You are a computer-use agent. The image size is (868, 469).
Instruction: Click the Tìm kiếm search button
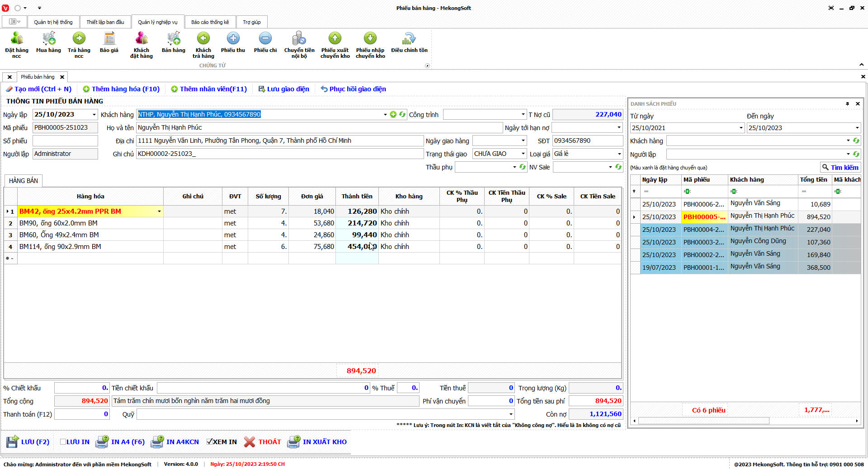tap(840, 167)
